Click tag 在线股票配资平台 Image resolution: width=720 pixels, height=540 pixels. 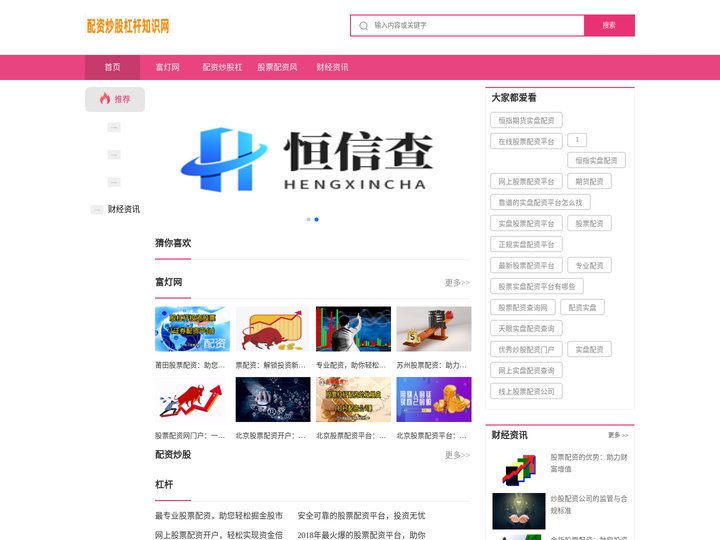pyautogui.click(x=526, y=141)
